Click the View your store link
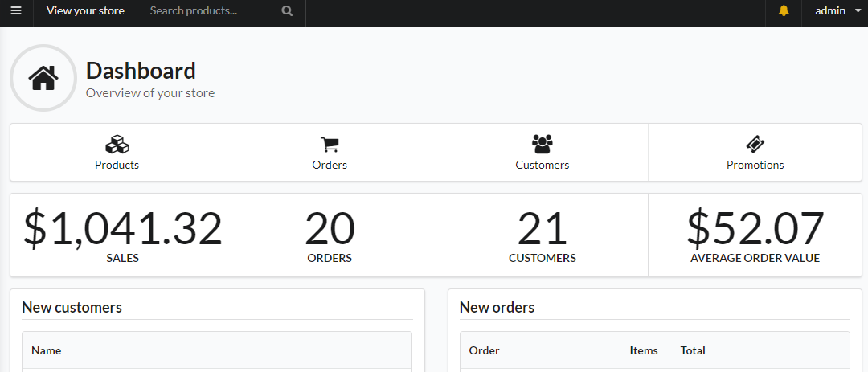The image size is (868, 372). coord(85,10)
